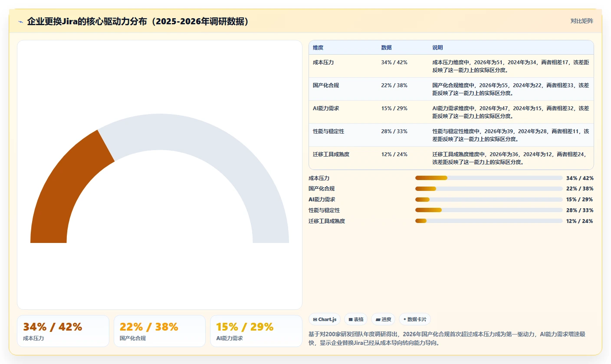Click the 国产化合规 label beside its progress bar
Image resolution: width=611 pixels, height=364 pixels.
point(322,189)
